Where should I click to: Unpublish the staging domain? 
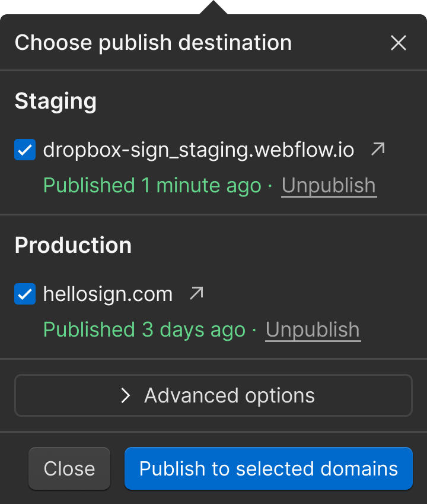(329, 185)
